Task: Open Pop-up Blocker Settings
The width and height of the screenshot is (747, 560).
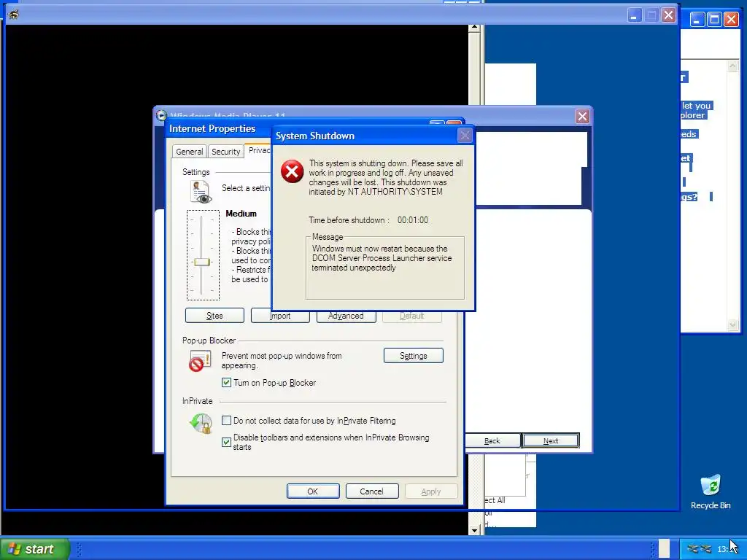Action: [413, 356]
